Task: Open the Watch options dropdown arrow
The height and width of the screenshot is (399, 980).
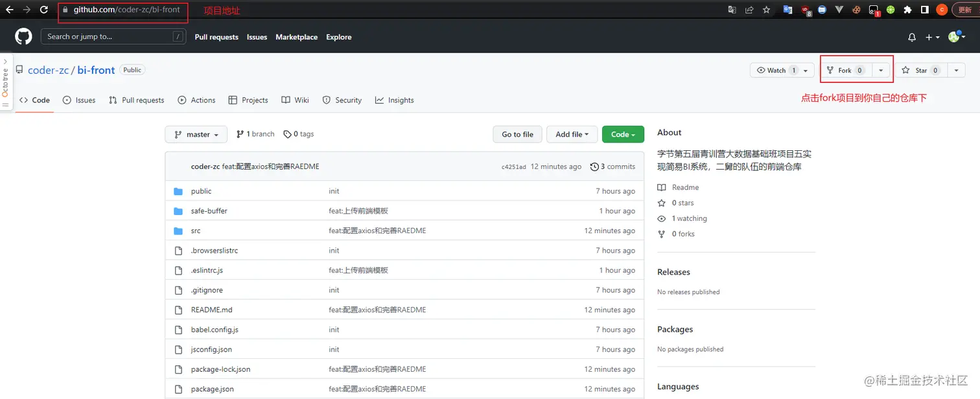Action: click(x=806, y=70)
